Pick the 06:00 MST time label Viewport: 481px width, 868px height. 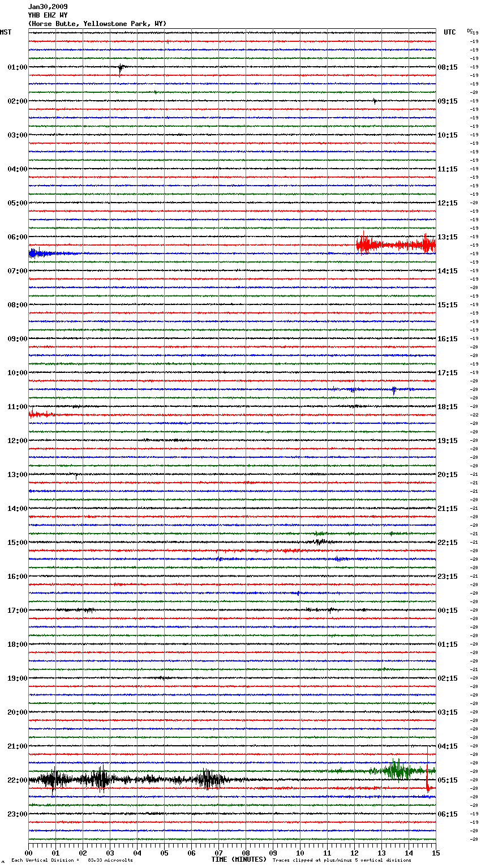(18, 237)
